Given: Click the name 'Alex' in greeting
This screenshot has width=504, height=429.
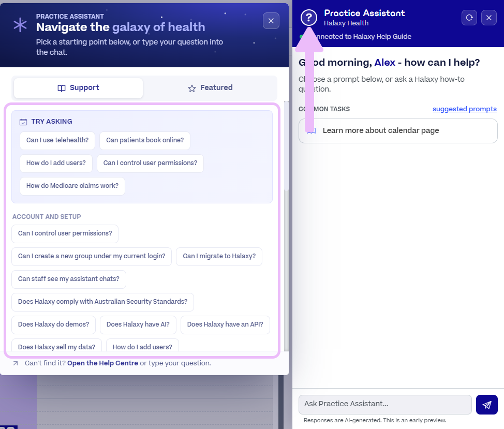Looking at the screenshot, I should pos(384,62).
